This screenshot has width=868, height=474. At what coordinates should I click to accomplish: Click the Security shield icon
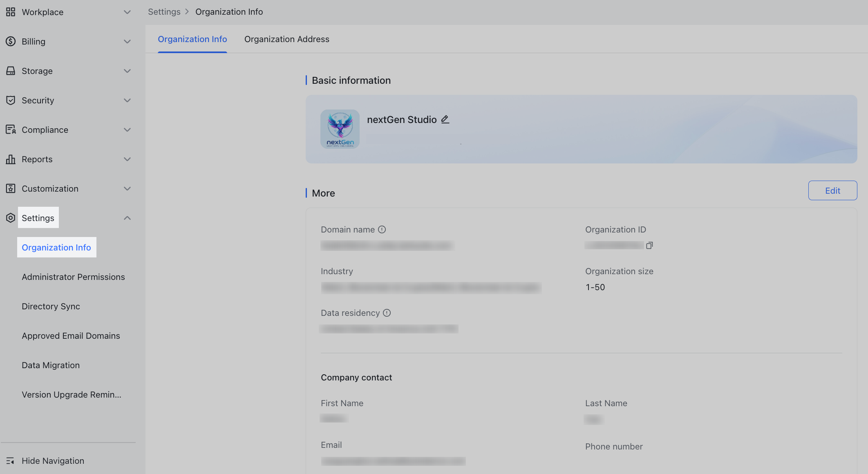pos(11,100)
